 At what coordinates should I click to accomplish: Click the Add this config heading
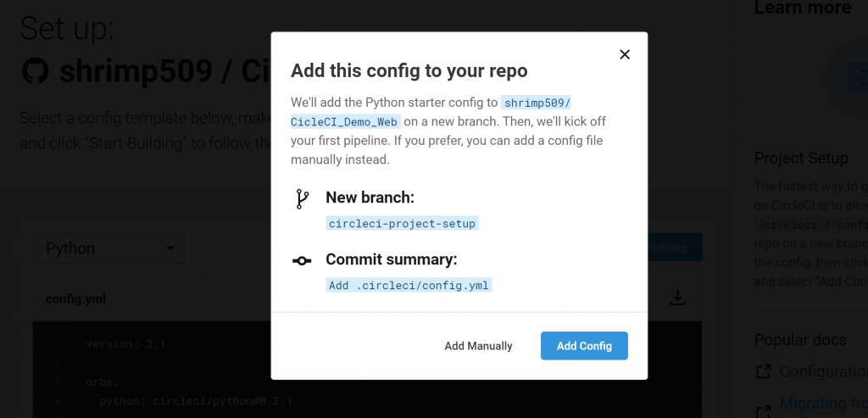(x=409, y=71)
